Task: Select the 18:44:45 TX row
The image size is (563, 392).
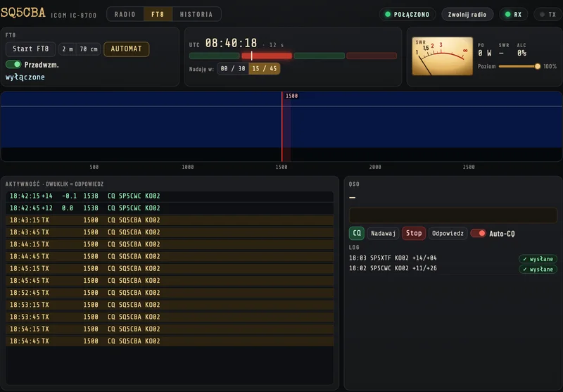Action: point(170,257)
